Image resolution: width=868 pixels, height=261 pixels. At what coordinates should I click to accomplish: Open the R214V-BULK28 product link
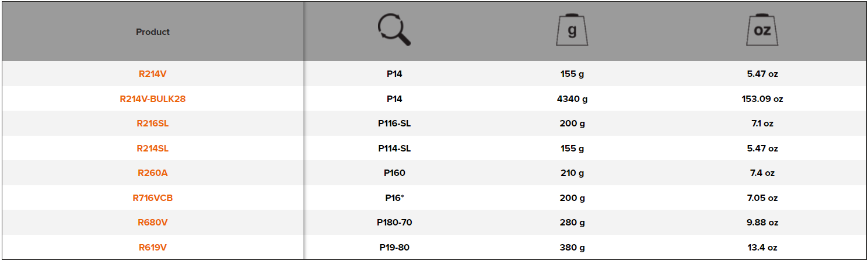153,99
